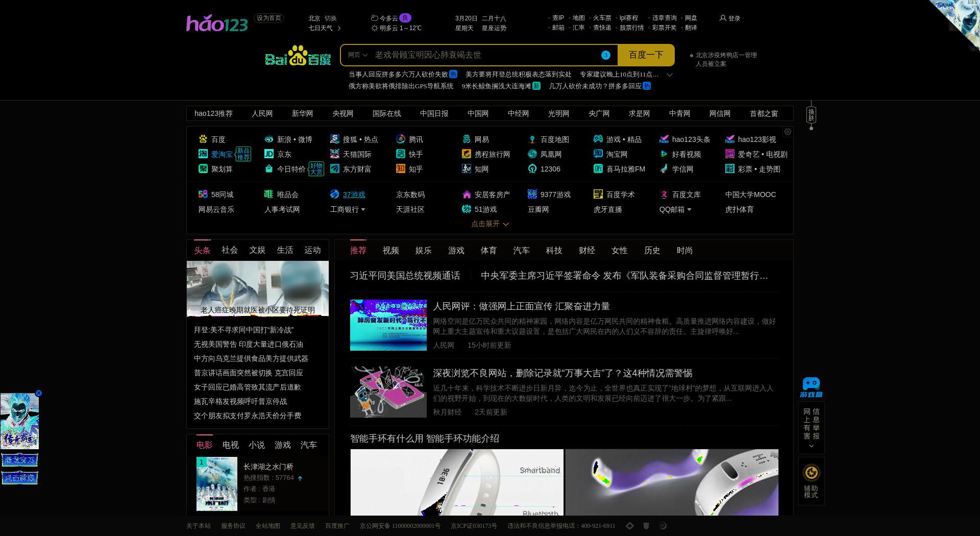Select the 文娱 news tab
Screen dimensions: 980x536
[x=257, y=250]
